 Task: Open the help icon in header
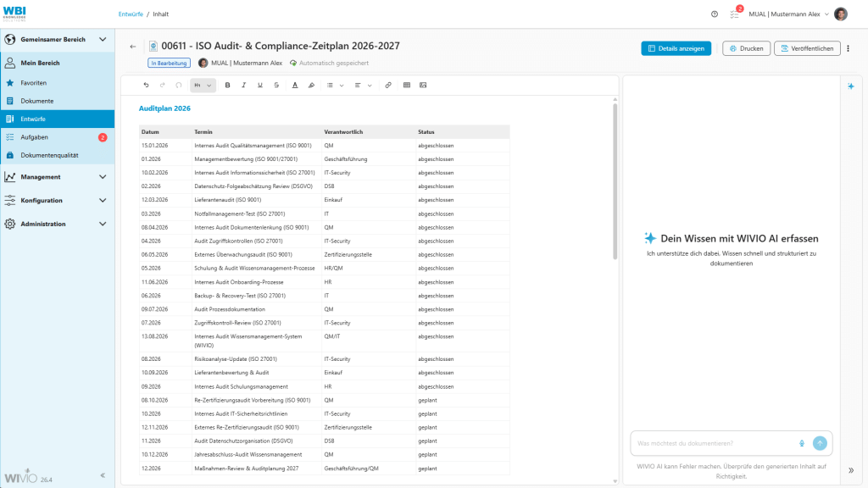point(715,14)
